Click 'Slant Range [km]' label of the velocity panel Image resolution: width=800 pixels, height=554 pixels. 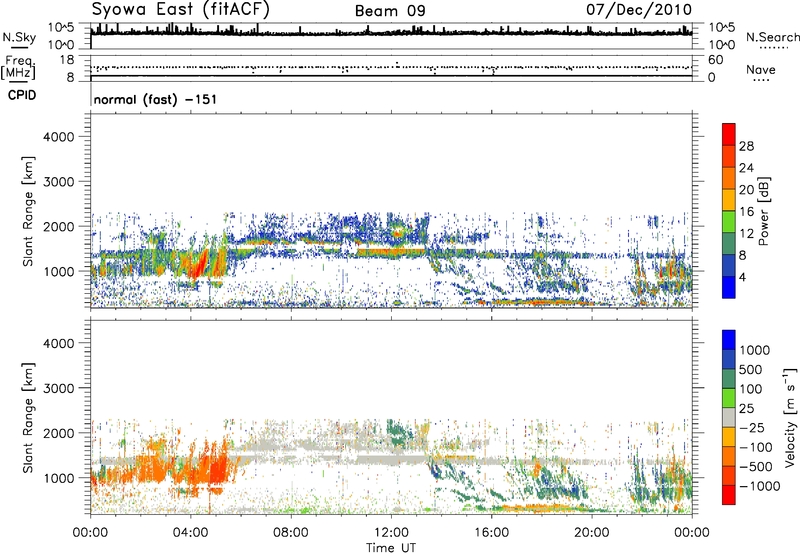28,417
